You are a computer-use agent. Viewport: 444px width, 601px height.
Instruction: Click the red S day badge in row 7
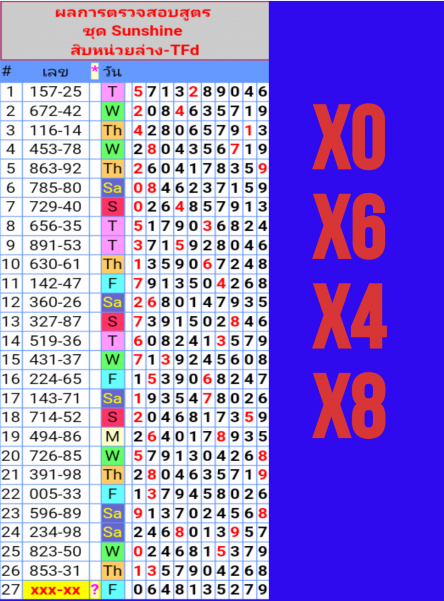point(112,207)
